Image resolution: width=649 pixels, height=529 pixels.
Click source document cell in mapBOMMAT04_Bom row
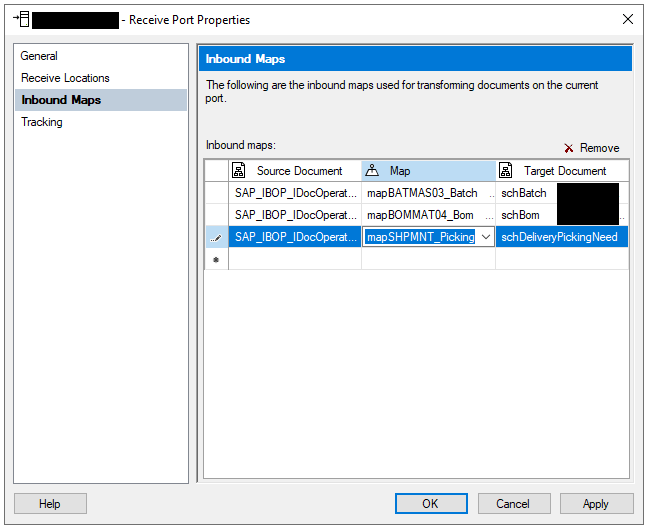[295, 215]
